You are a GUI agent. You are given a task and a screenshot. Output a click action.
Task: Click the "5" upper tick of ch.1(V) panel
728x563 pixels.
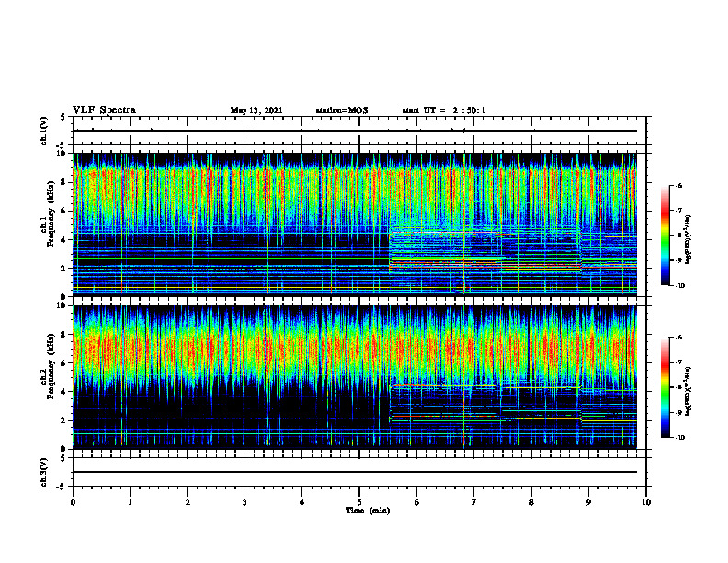pyautogui.click(x=64, y=117)
